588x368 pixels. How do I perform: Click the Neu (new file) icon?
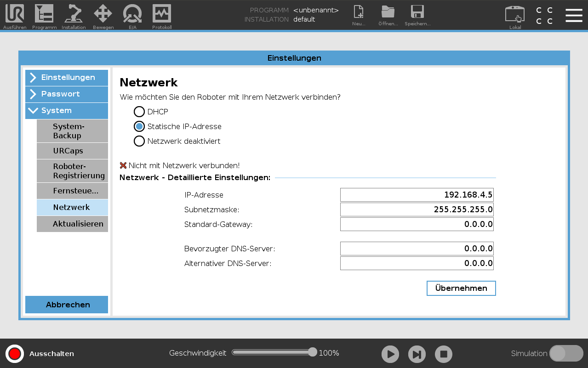[x=359, y=12]
